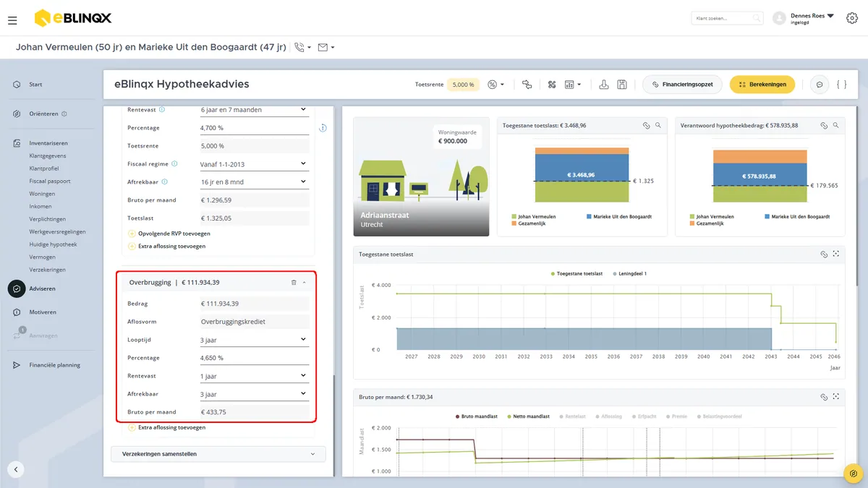Screen dimensions: 868x488
Task: Open Financiële planning in the sidebar
Action: tap(54, 365)
